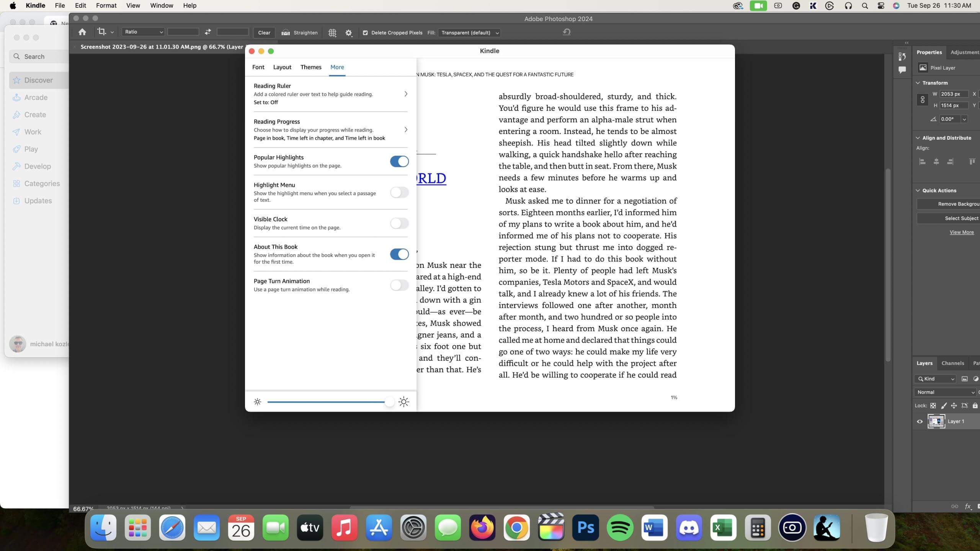Uncheck Delete Cropped Pixels checkbox

point(365,33)
